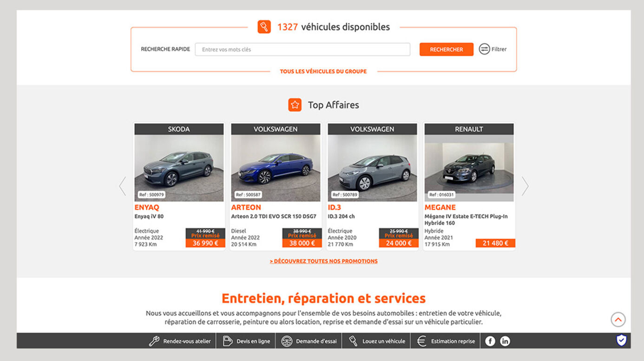Open Rendez-vous atelier footer link
The height and width of the screenshot is (361, 644).
coord(187,341)
